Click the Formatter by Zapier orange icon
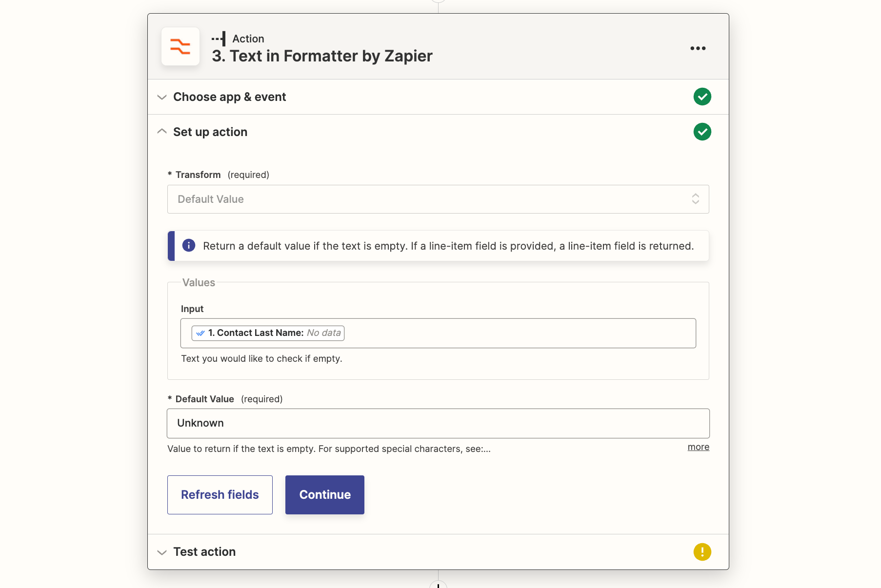 coord(180,46)
